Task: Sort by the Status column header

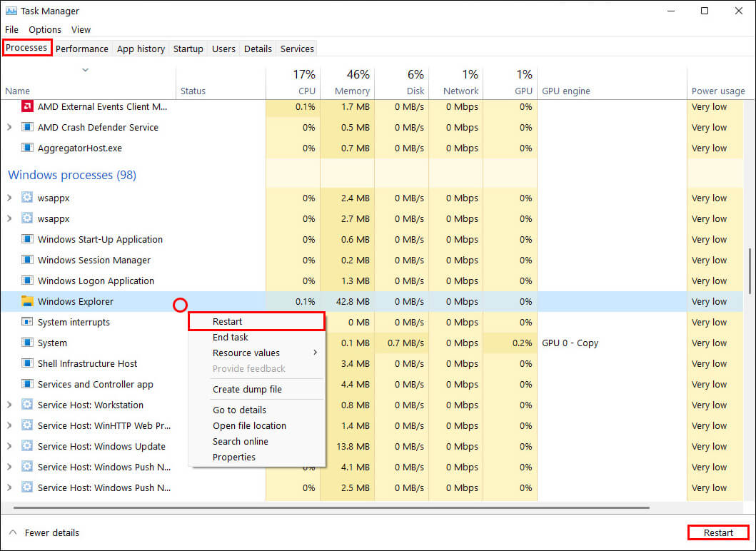Action: (221, 84)
